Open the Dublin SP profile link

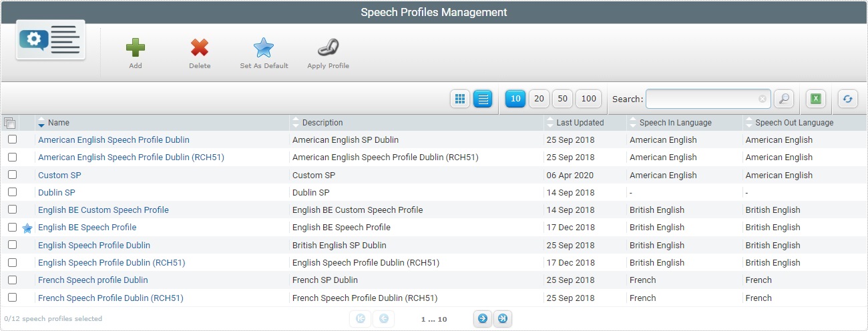[57, 193]
